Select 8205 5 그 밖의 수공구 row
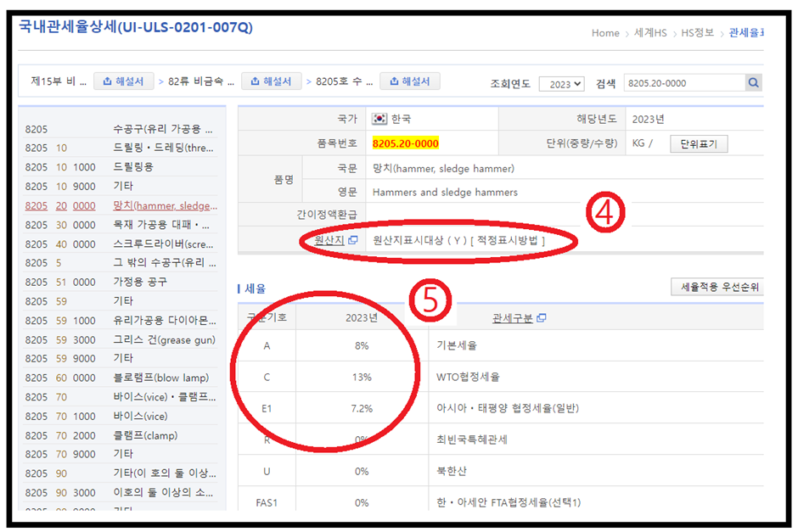The image size is (798, 532). tap(121, 263)
